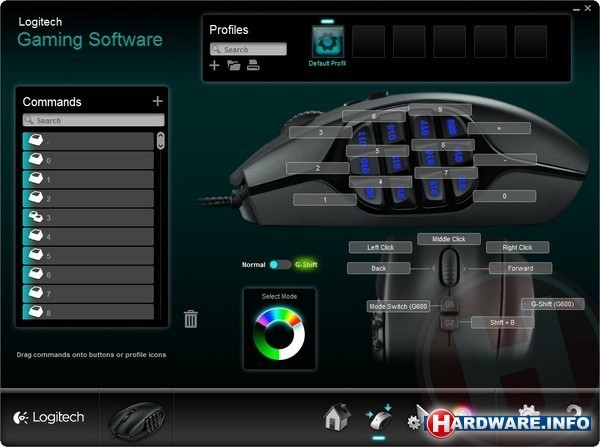This screenshot has width=600, height=447.
Task: Select the '7' command in the list
Action: coord(88,294)
